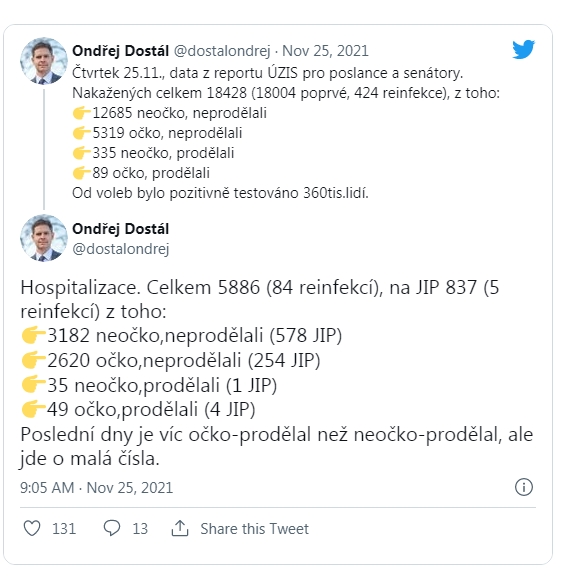Open the parent tweet date Nov 25, 2021
Screen dimensions: 567x579
tap(325, 51)
